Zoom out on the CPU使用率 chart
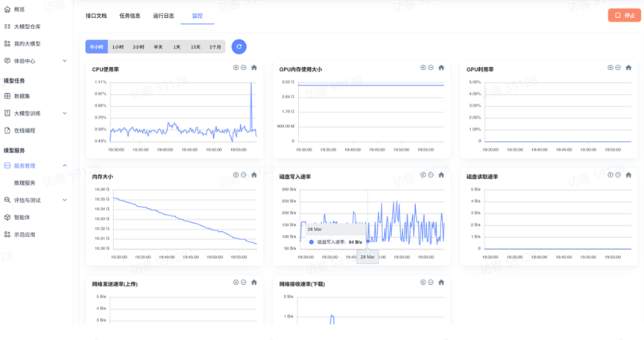644x340 pixels. (x=244, y=67)
